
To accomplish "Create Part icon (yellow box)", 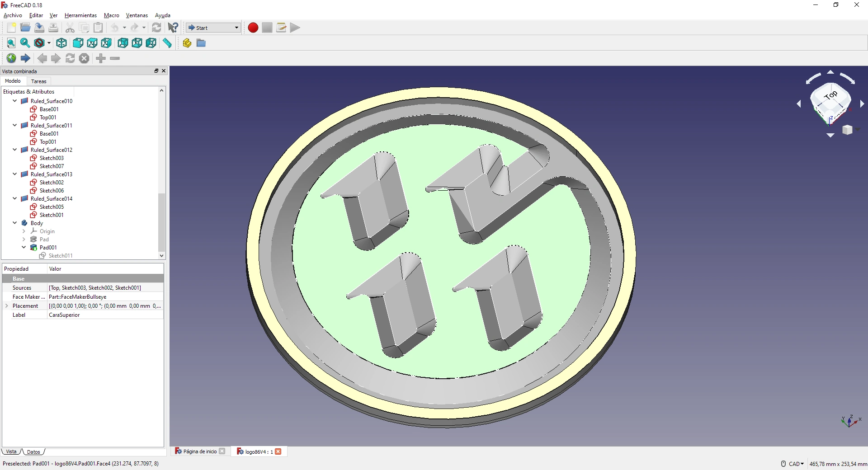I will click(x=187, y=43).
